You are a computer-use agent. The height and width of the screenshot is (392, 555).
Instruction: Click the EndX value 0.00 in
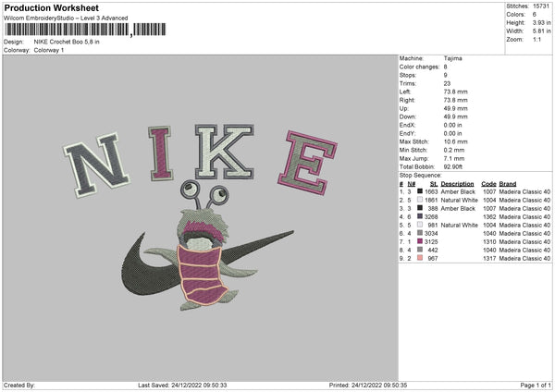coord(452,125)
